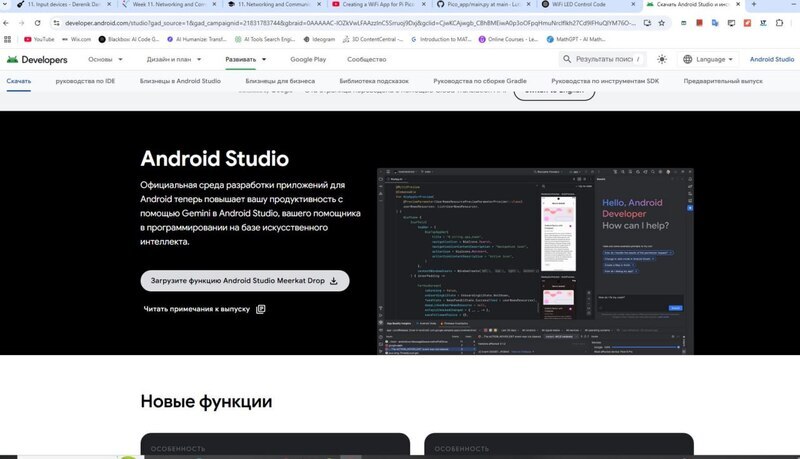This screenshot has height=459, width=800.
Task: Click the URL address bar
Action: tap(349, 23)
